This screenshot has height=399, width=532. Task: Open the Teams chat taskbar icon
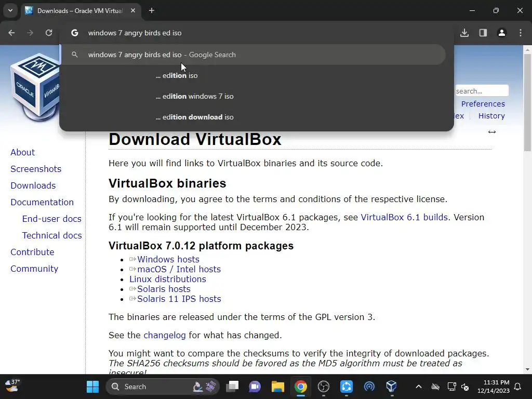coord(255,387)
